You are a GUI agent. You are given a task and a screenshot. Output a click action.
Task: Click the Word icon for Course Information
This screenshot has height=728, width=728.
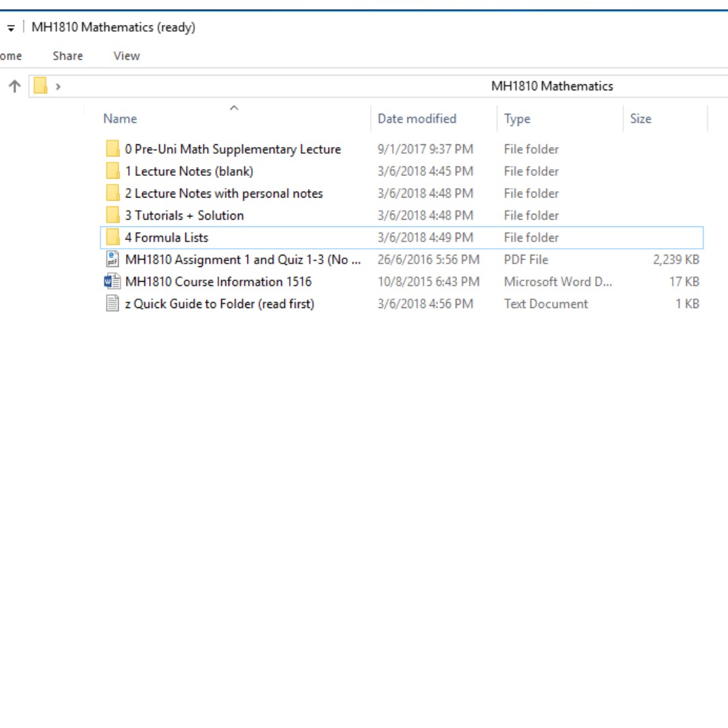[x=113, y=282]
